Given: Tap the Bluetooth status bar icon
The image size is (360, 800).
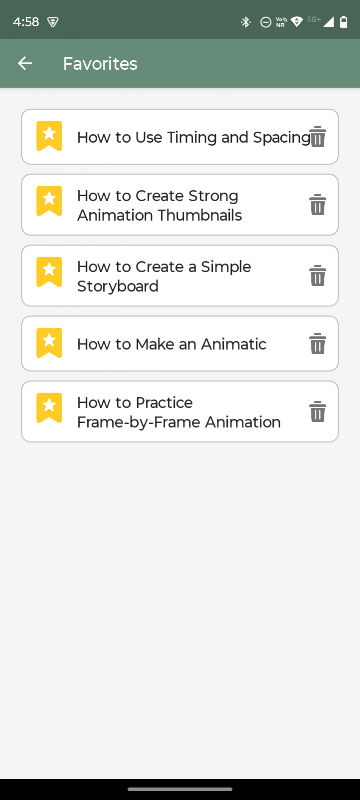Looking at the screenshot, I should pyautogui.click(x=246, y=22).
